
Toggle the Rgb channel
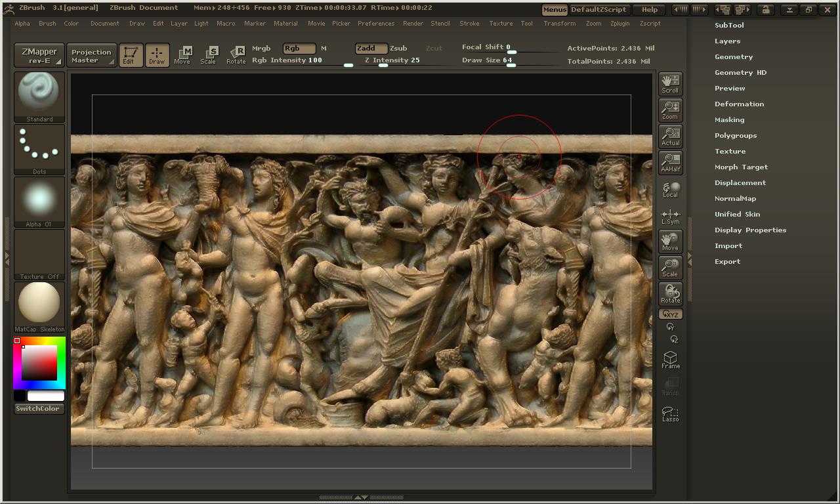(299, 49)
